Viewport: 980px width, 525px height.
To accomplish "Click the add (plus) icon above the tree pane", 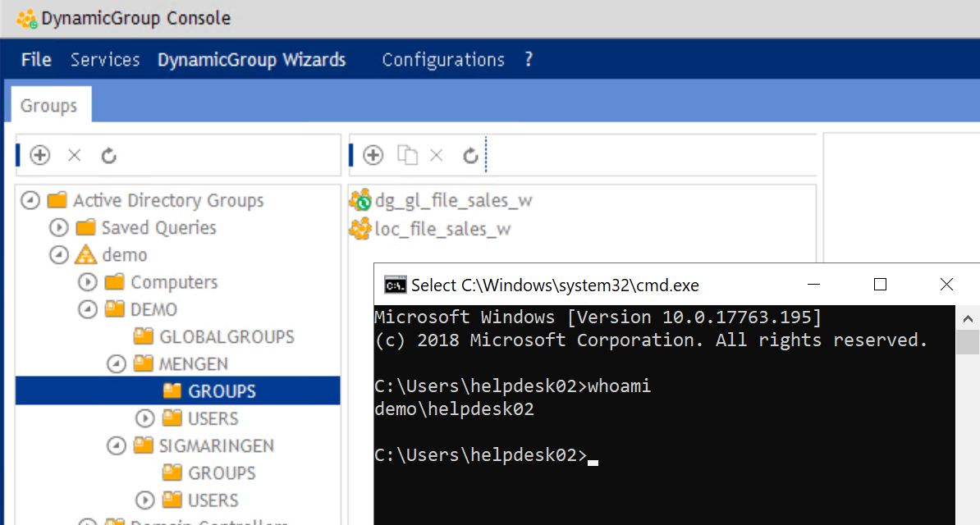I will 40,155.
